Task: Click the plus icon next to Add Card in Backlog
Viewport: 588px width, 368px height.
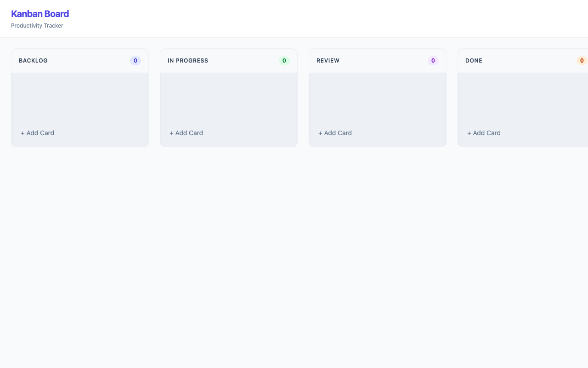Action: click(23, 133)
